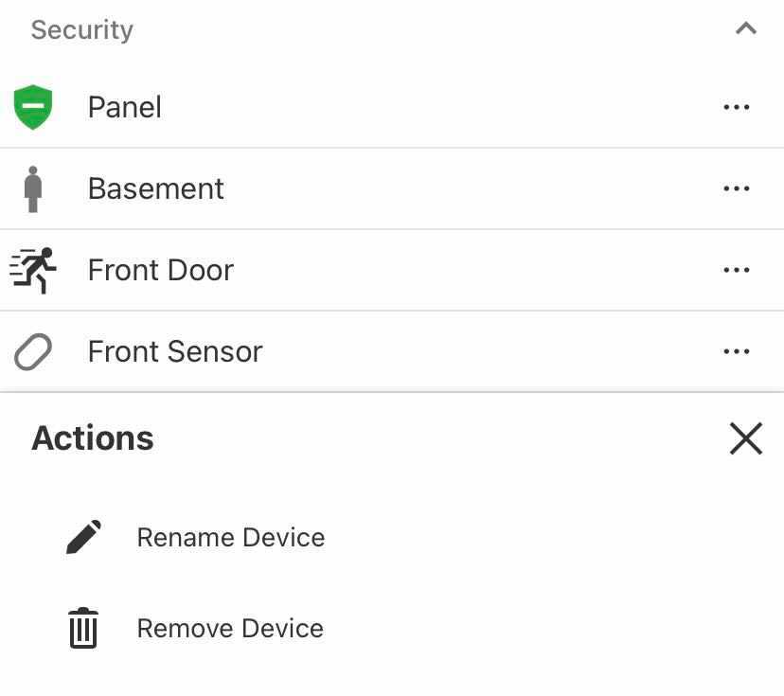
Task: Click the Actions panel title
Action: (93, 438)
